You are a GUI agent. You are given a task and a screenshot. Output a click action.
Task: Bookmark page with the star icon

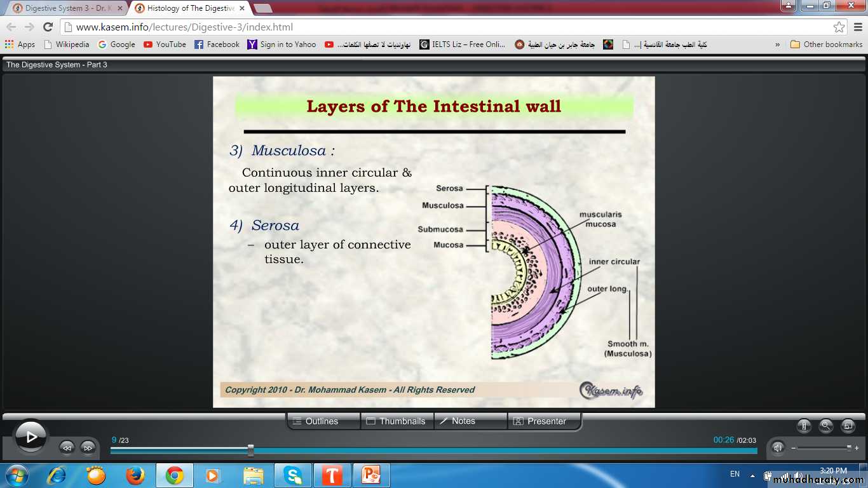(x=839, y=27)
